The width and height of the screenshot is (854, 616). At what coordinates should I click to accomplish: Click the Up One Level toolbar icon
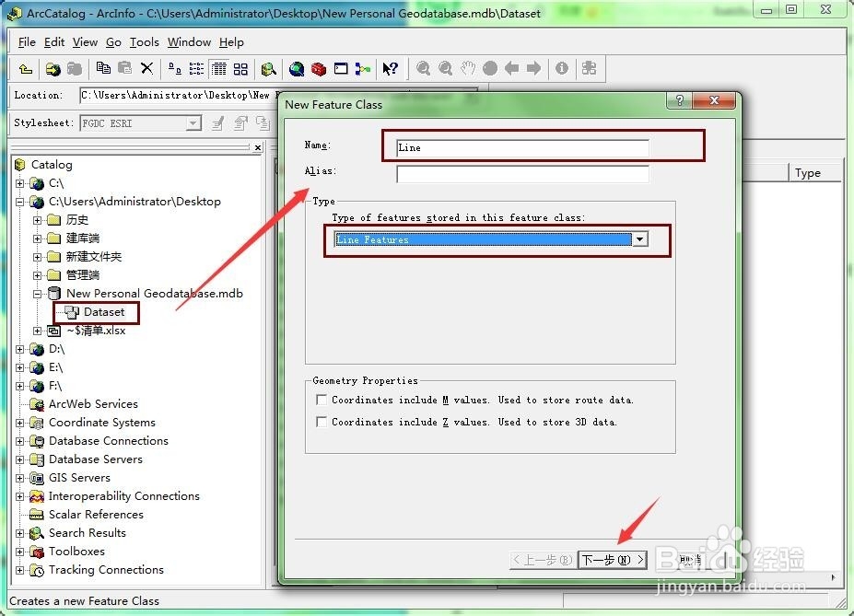(25, 68)
